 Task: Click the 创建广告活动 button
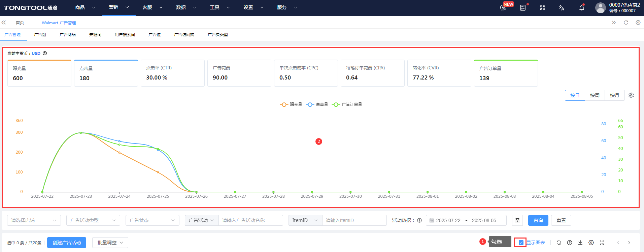67,243
